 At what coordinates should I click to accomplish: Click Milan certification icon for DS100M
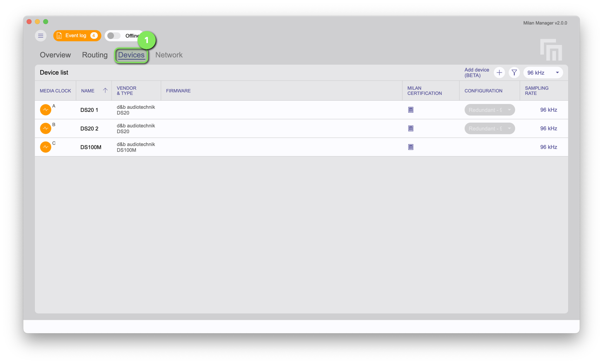[410, 147]
